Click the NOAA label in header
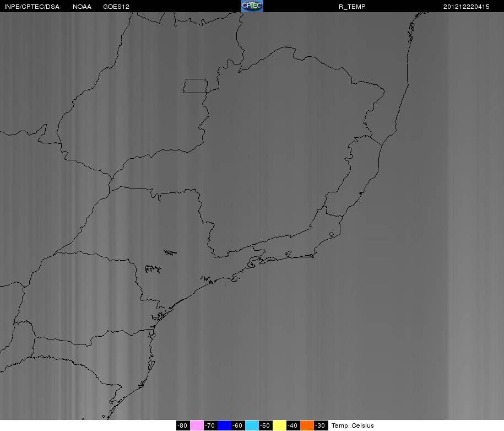This screenshot has width=504, height=431. 82,7
